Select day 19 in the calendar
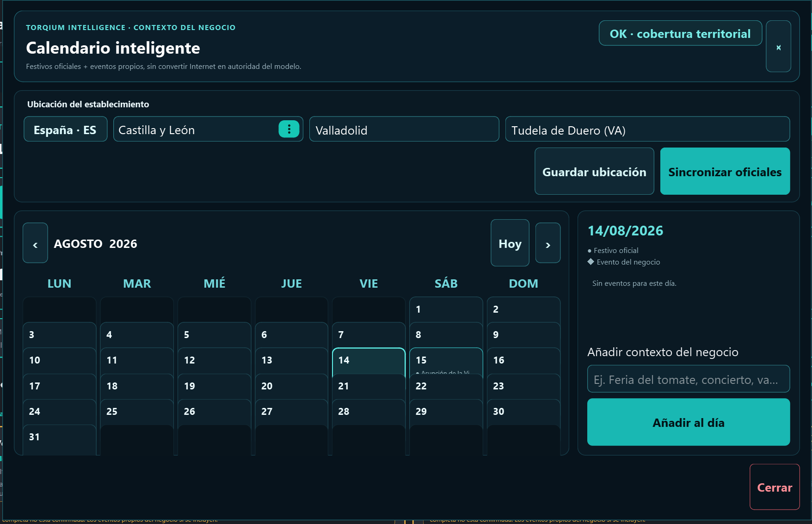Viewport: 812px width, 524px height. point(215,387)
